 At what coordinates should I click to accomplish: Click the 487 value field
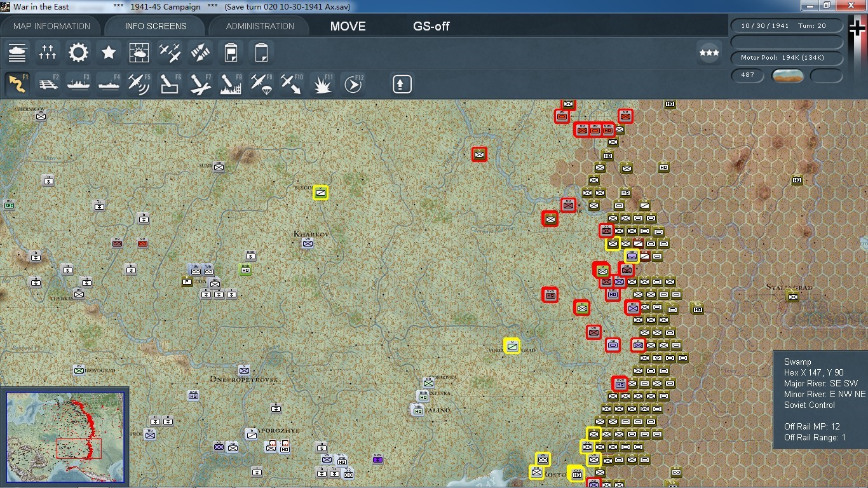(x=747, y=75)
